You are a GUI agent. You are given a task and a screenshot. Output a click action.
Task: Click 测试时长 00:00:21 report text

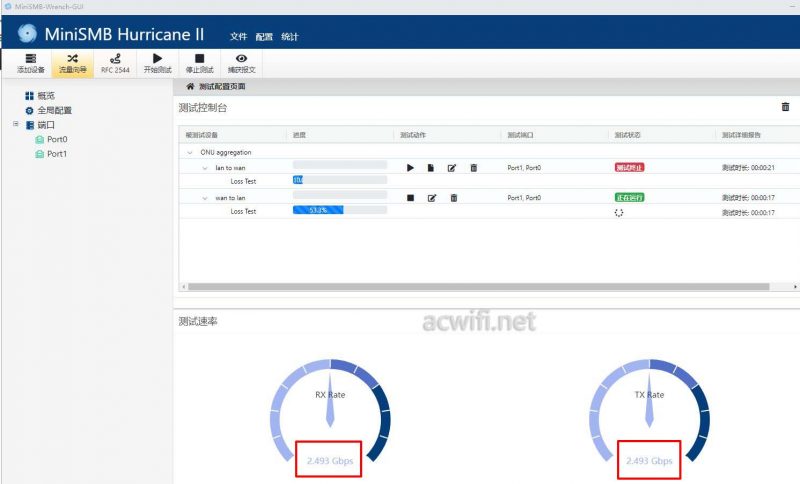748,168
